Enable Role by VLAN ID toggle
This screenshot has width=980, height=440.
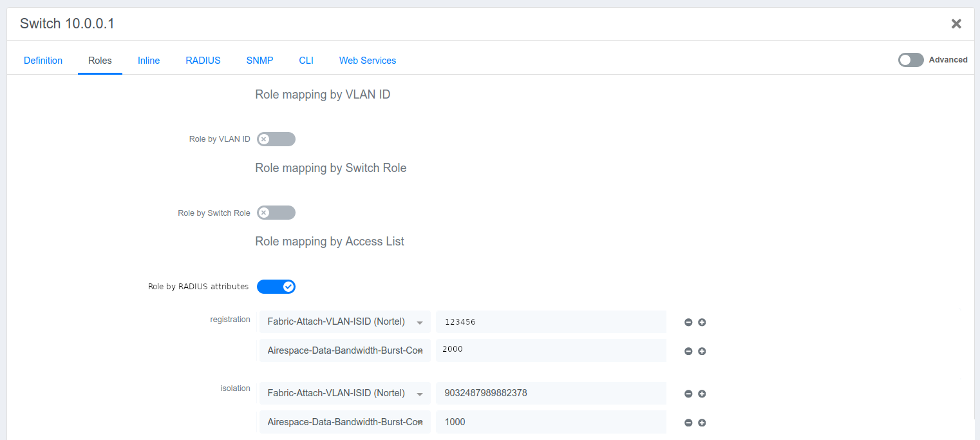point(276,139)
